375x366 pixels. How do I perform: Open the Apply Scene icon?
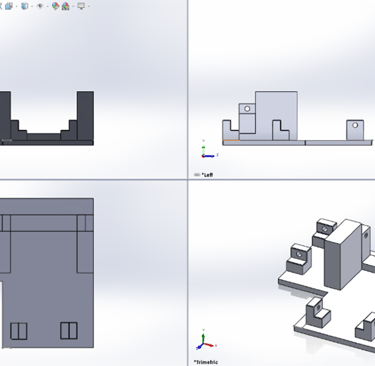[x=66, y=6]
